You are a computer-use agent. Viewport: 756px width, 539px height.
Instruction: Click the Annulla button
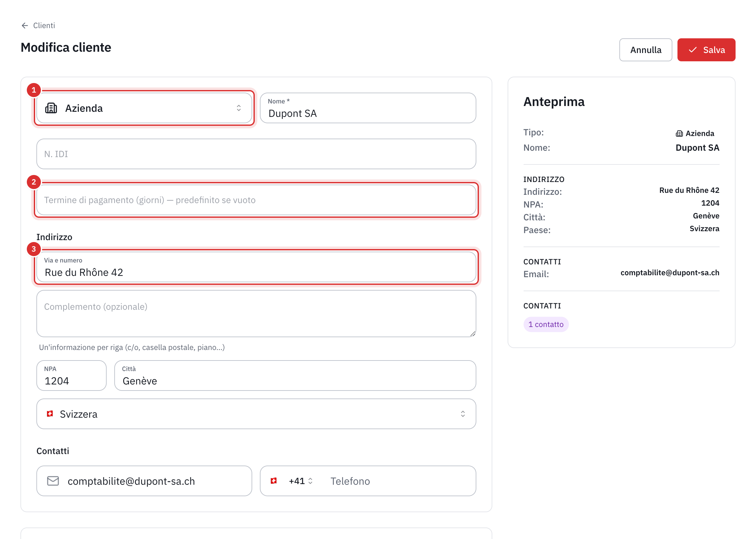[x=646, y=50]
